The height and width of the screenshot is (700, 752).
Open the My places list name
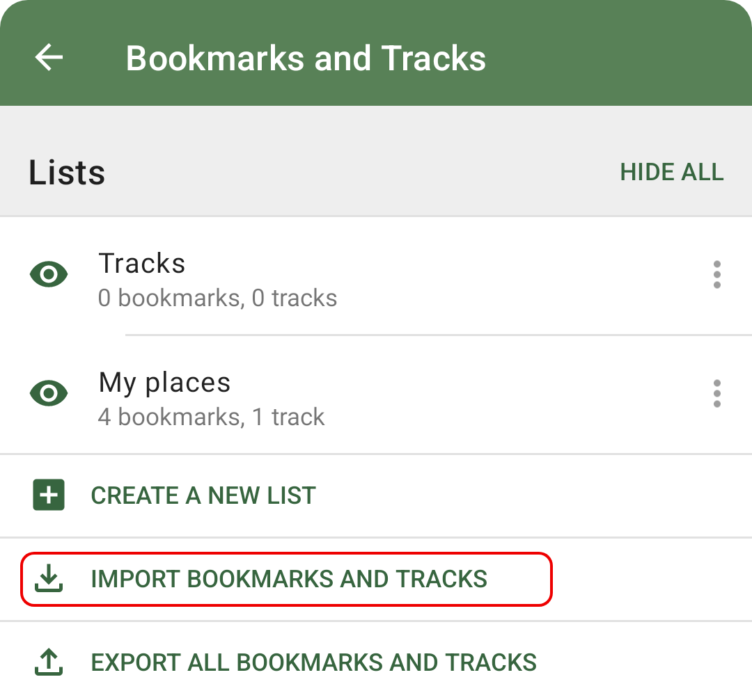(164, 383)
